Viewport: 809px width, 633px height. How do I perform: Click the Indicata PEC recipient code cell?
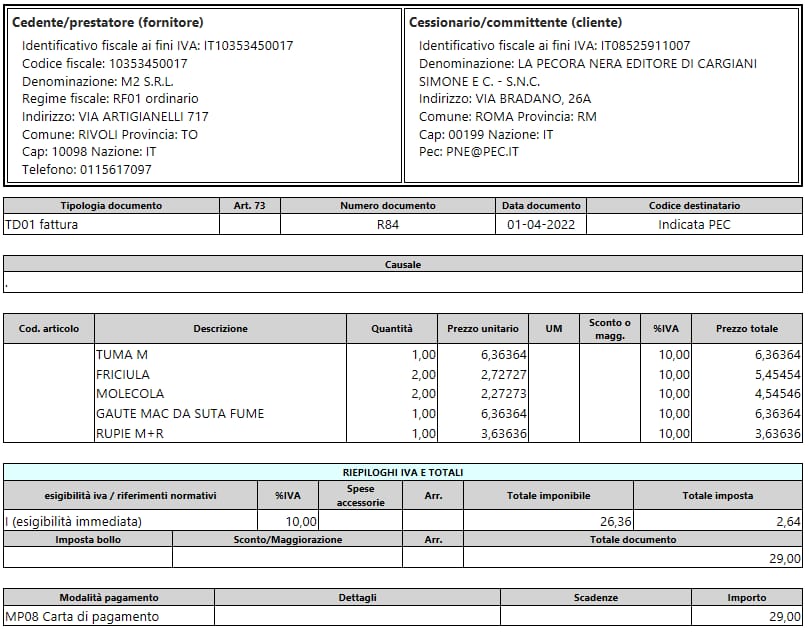pyautogui.click(x=694, y=225)
